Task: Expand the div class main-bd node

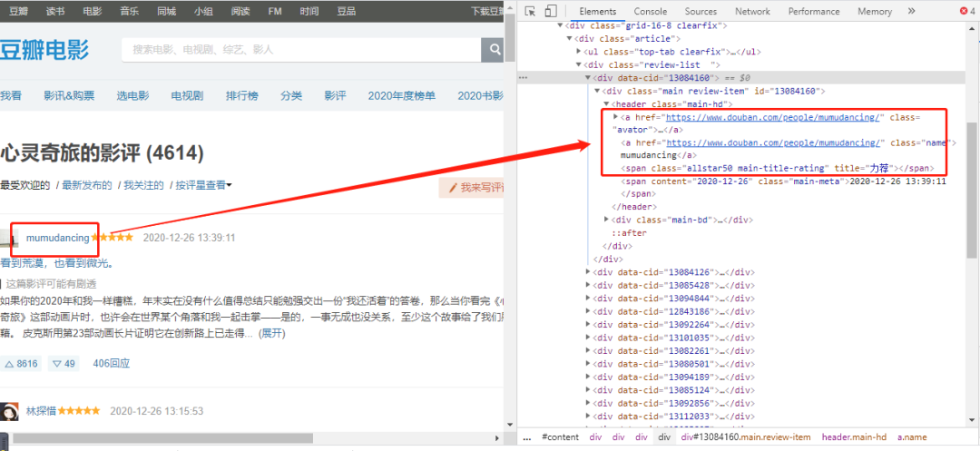Action: pos(607,220)
